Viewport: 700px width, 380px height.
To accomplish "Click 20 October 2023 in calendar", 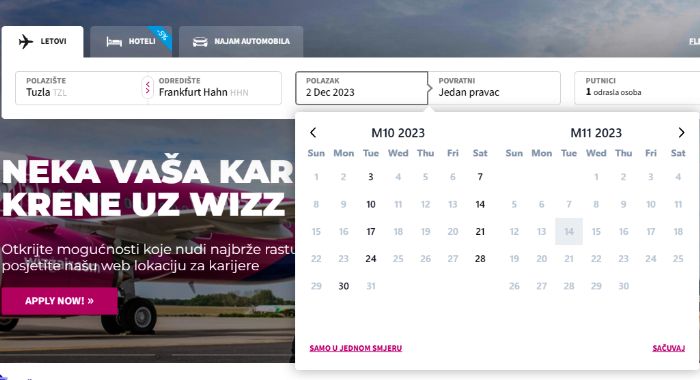I will click(453, 232).
